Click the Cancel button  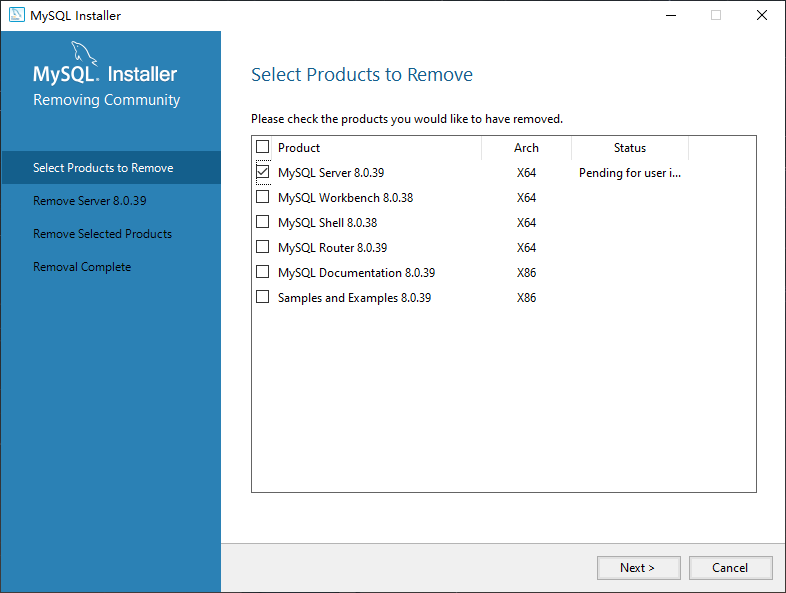coord(730,568)
